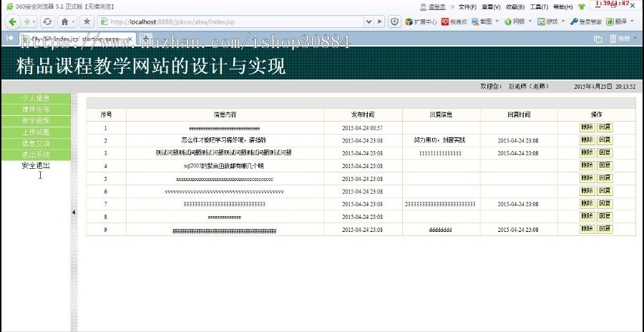Viewport: 644px width, 332px height.
Task: Open 课件发布 in the side menu
Action: coord(36,109)
